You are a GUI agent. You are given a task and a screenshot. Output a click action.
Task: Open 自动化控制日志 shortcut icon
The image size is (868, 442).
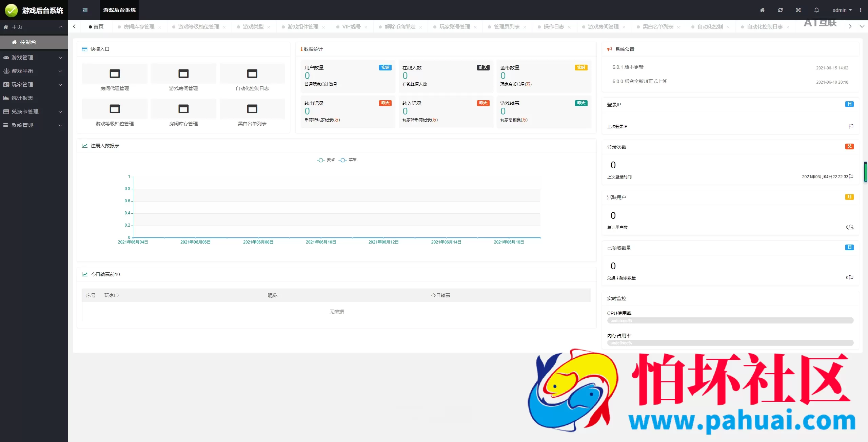252,73
